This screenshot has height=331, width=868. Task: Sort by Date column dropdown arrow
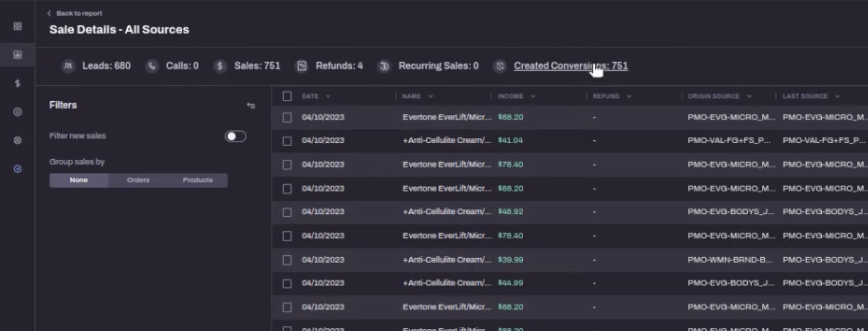coord(328,96)
